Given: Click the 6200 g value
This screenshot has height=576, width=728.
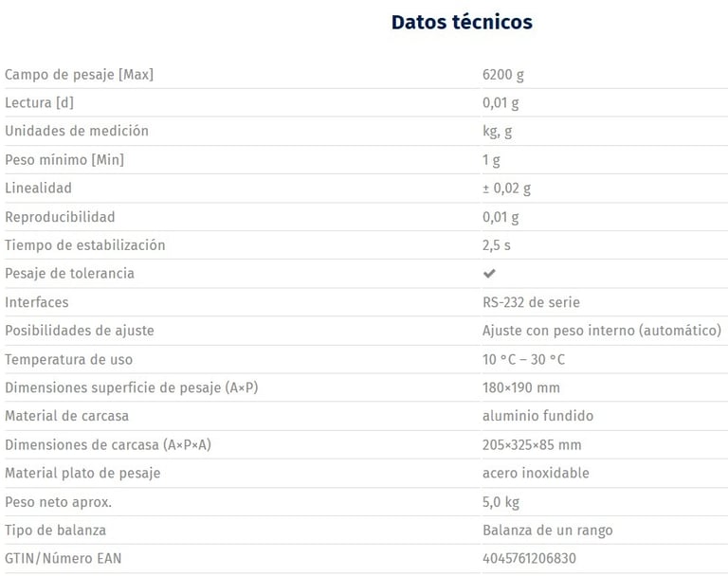Looking at the screenshot, I should (502, 75).
